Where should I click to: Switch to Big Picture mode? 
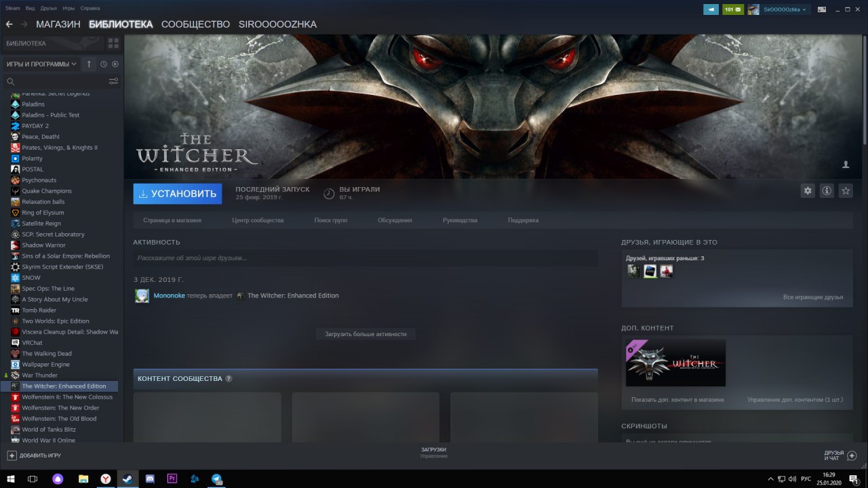(x=822, y=9)
